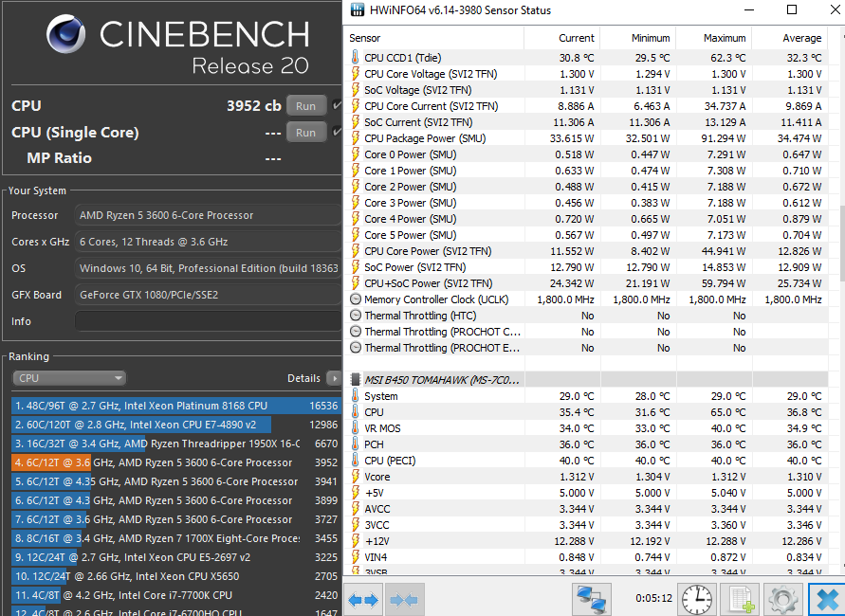The height and width of the screenshot is (616, 845).
Task: Select the Intel Core i7-7700K ranking row
Action: coord(176,595)
